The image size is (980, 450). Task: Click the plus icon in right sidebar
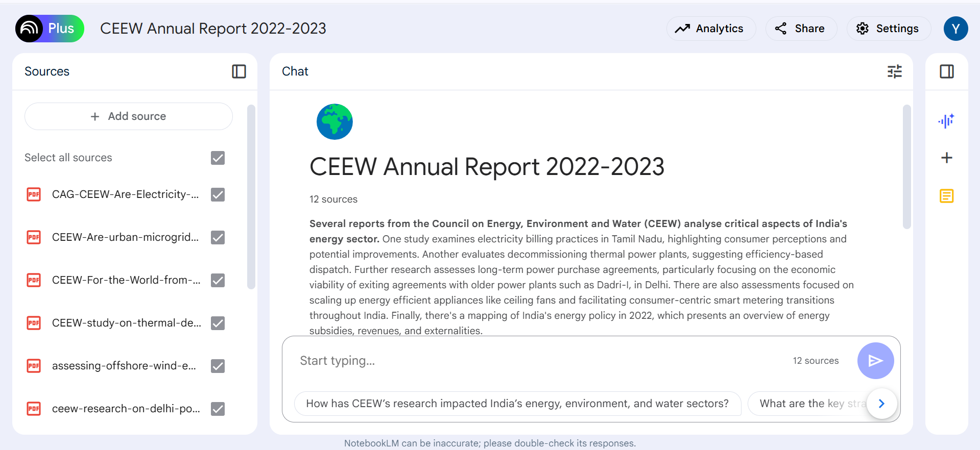pos(946,158)
